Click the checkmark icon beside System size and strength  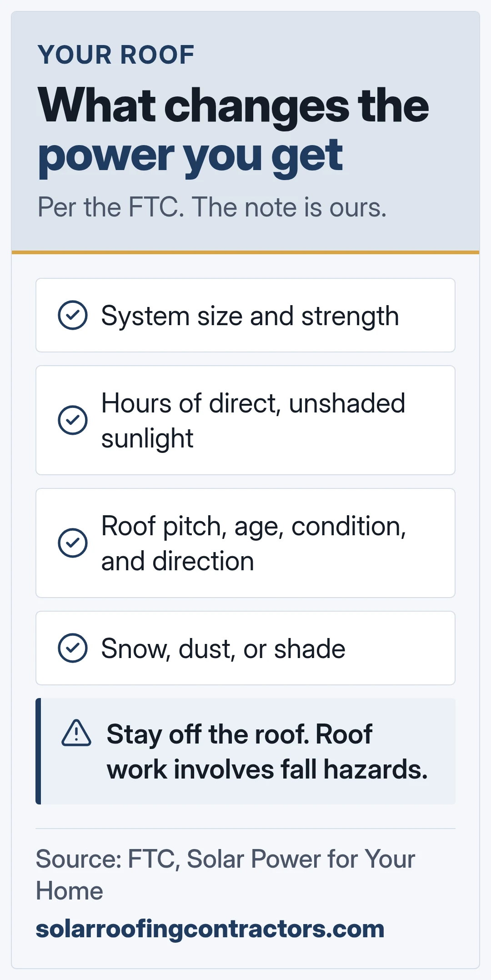(73, 315)
